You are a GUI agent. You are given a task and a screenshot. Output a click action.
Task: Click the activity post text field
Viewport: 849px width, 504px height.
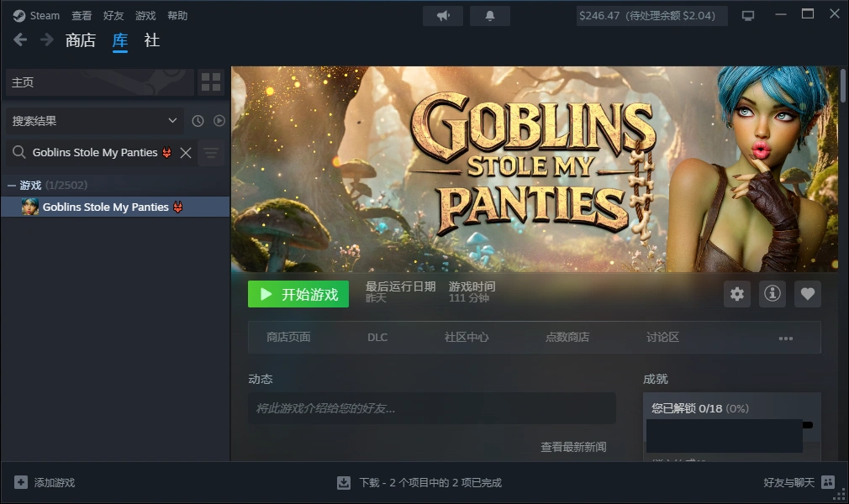(432, 408)
